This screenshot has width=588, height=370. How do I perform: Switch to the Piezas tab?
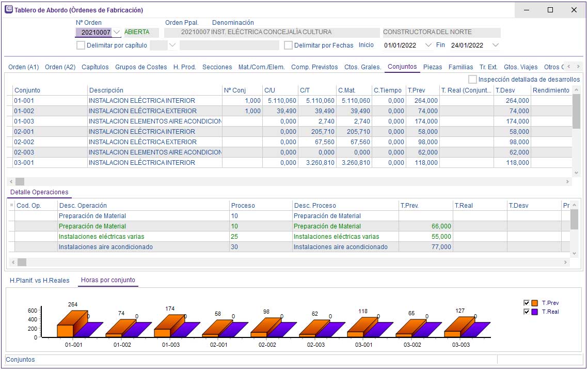click(432, 67)
